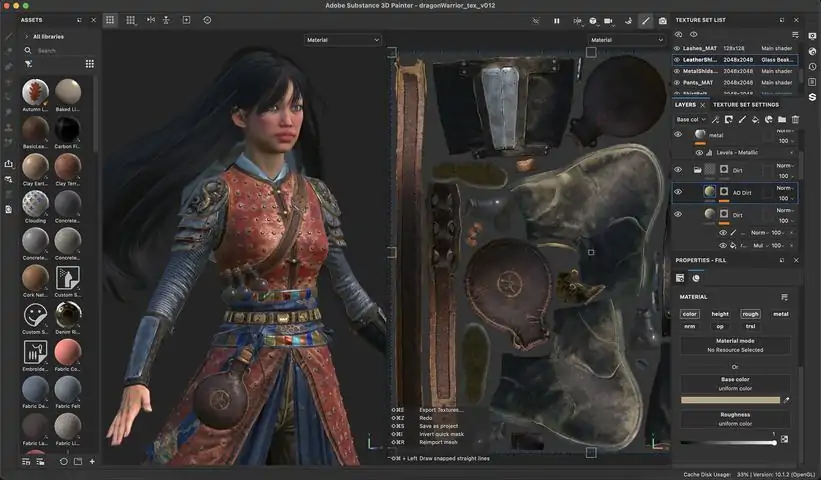Screen dimensions: 821x480
Task: Open blend mode dropdown of AO Dirt layer
Action: (x=785, y=187)
